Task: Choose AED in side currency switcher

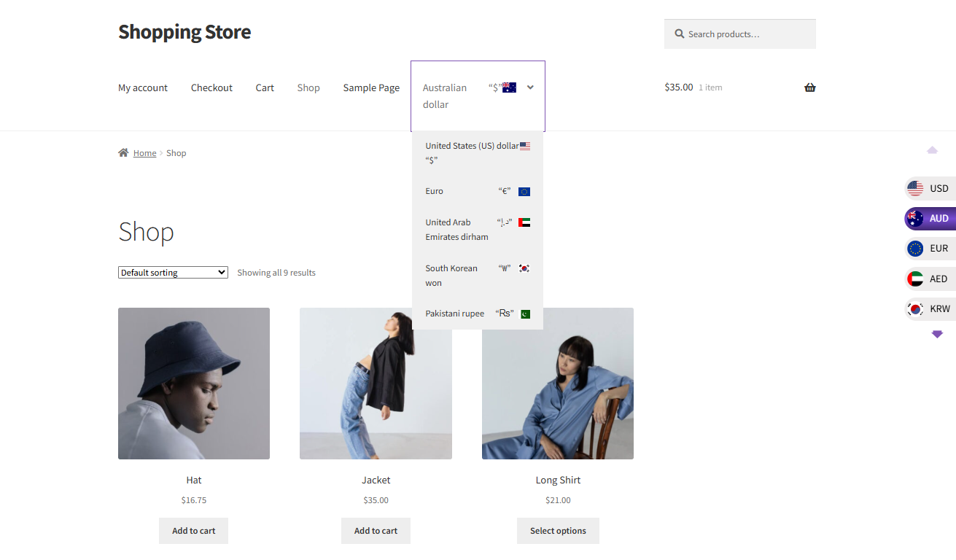Action: click(930, 279)
